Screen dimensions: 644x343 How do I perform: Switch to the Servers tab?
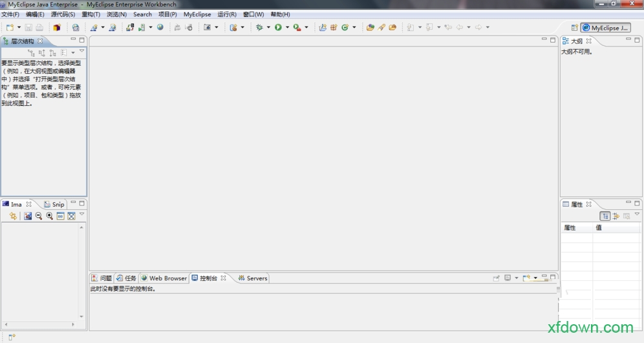253,278
